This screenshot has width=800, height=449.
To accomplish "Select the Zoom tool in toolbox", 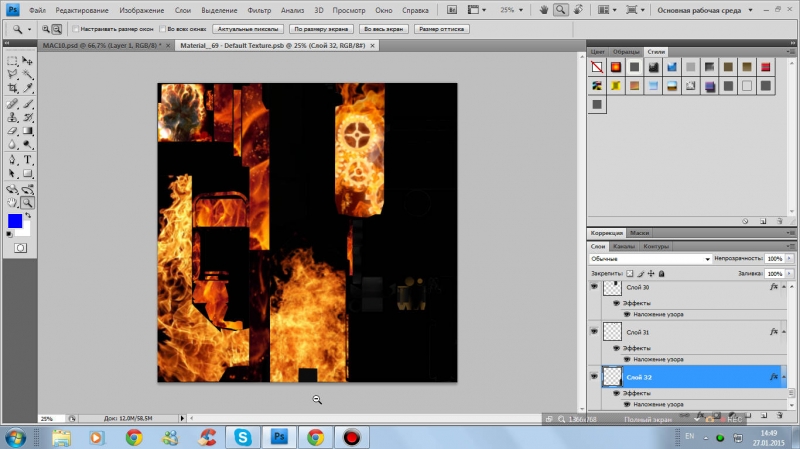I will [x=28, y=203].
